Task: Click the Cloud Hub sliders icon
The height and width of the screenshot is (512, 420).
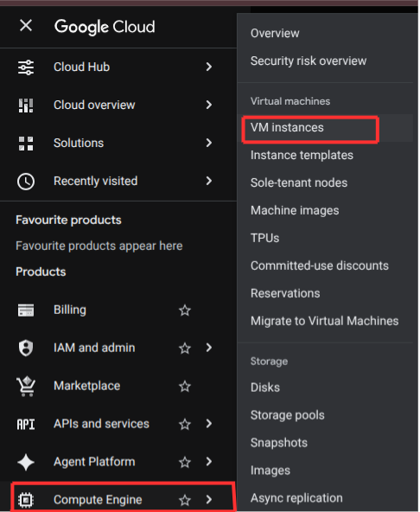Action: tap(26, 67)
